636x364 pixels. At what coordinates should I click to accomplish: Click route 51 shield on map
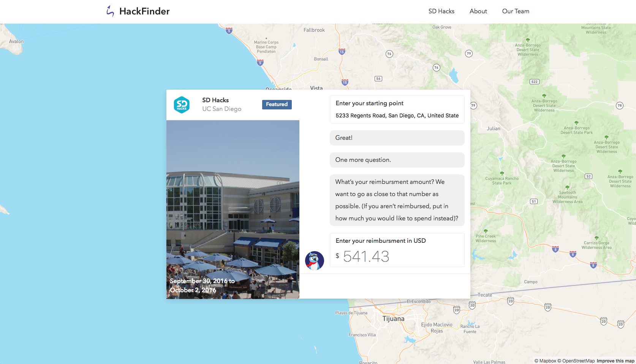[534, 201]
